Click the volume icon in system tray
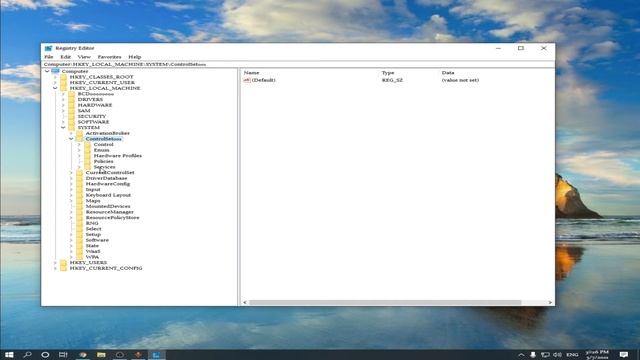Viewport: 640px width, 360px height. coord(557,355)
